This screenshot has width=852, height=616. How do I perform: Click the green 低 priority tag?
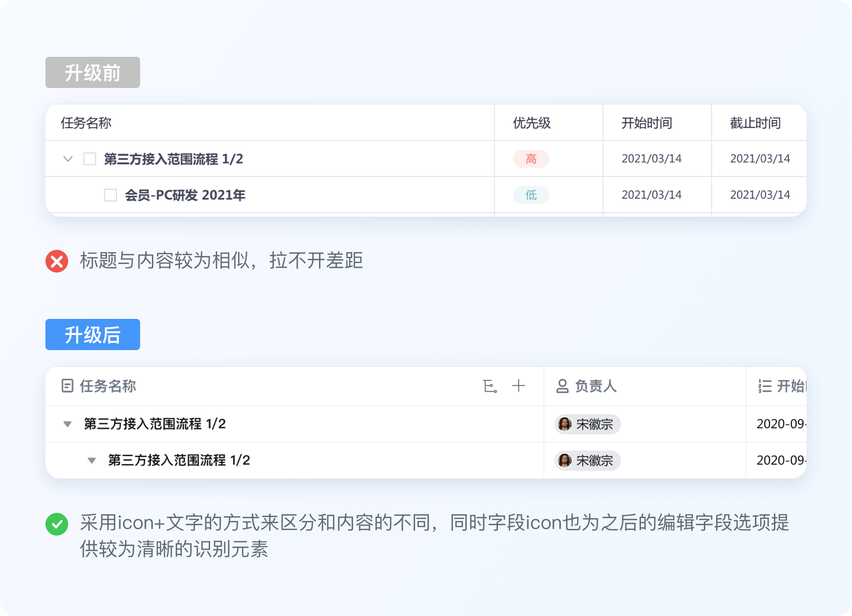(x=531, y=195)
